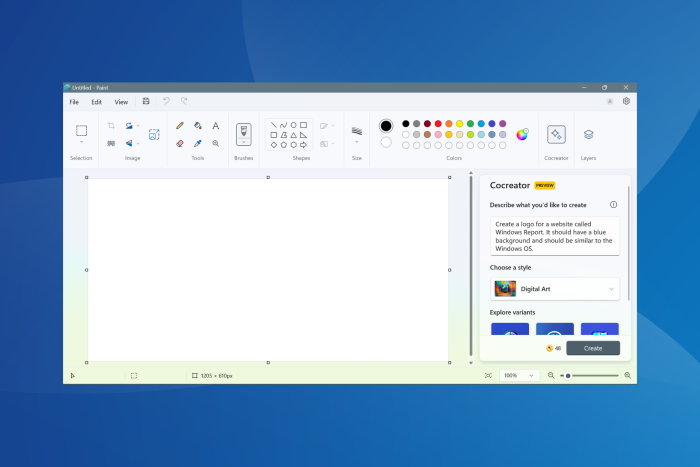The width and height of the screenshot is (700, 467).
Task: Select the Color picker eyedropper
Action: pos(198,143)
